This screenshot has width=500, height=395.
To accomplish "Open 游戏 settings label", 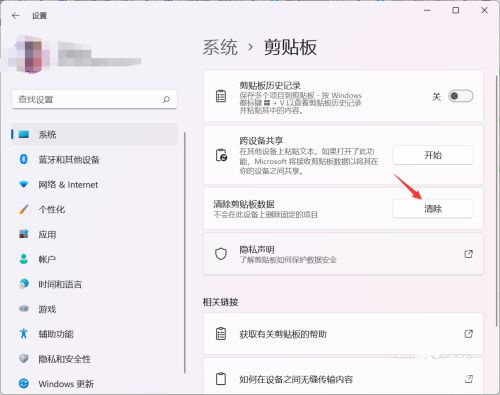I will pos(47,309).
